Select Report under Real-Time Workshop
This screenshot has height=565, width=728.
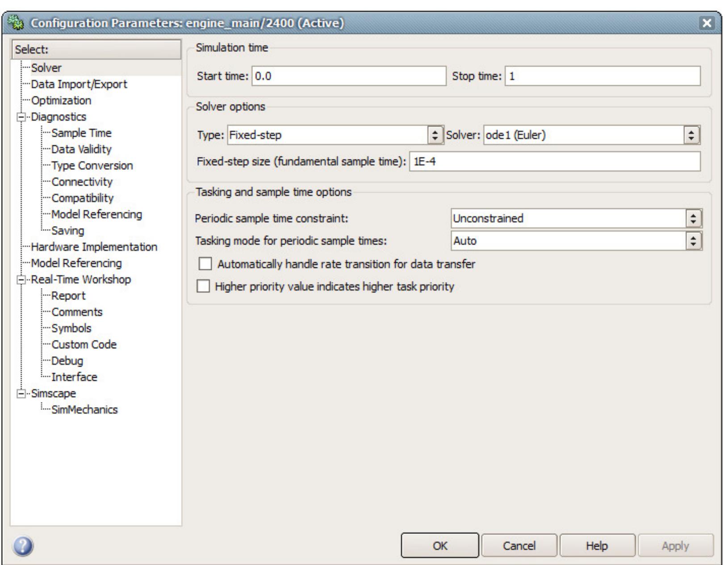68,295
